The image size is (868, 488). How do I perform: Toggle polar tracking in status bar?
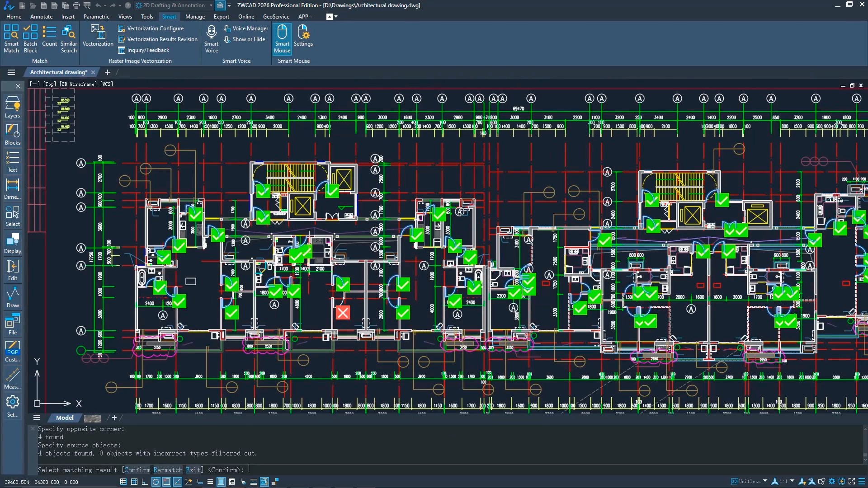click(x=156, y=482)
